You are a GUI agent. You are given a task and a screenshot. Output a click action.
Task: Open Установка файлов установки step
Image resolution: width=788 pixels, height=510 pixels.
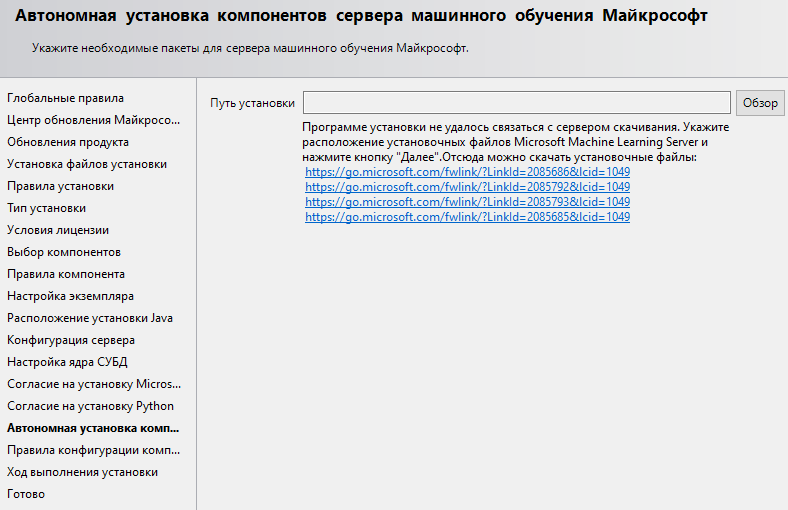pos(87,164)
